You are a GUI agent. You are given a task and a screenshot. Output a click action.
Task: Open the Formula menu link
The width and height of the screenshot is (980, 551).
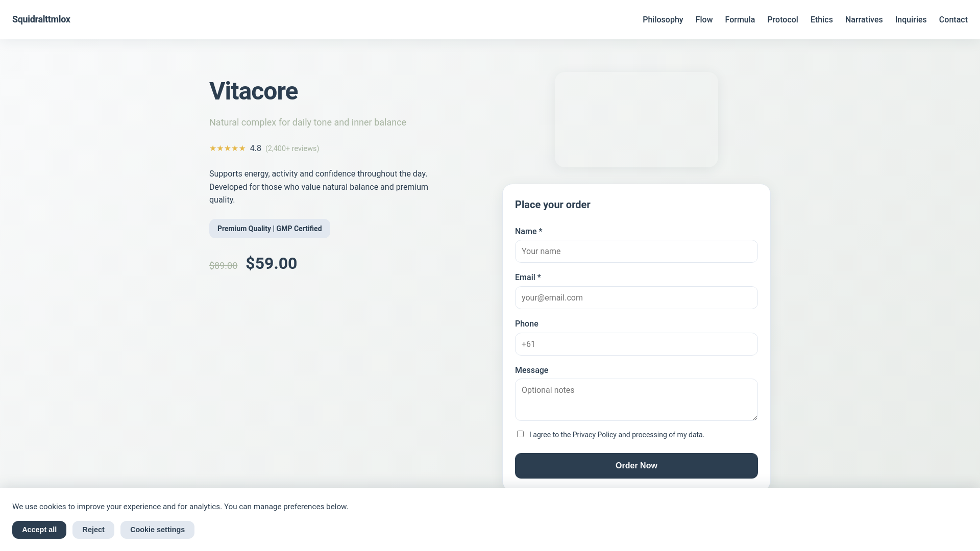click(740, 19)
